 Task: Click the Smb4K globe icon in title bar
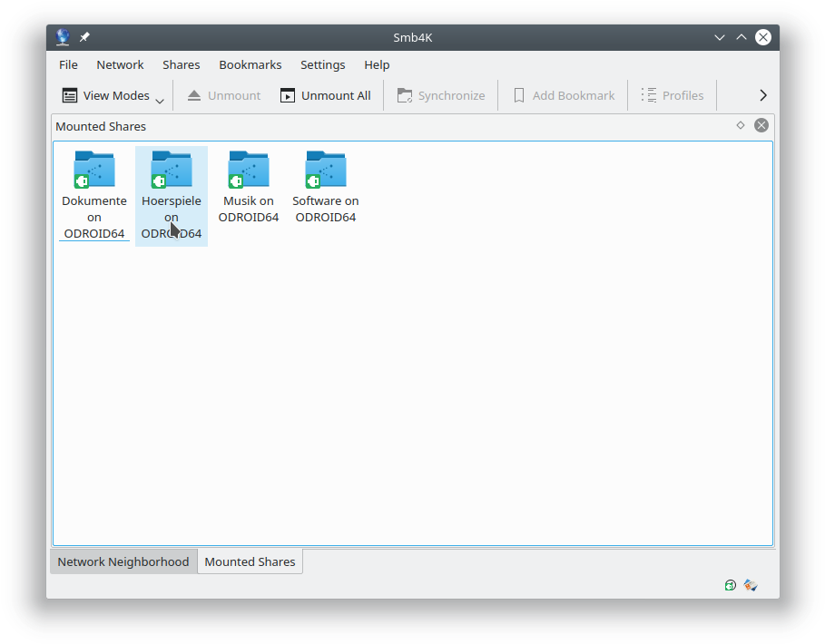point(63,37)
